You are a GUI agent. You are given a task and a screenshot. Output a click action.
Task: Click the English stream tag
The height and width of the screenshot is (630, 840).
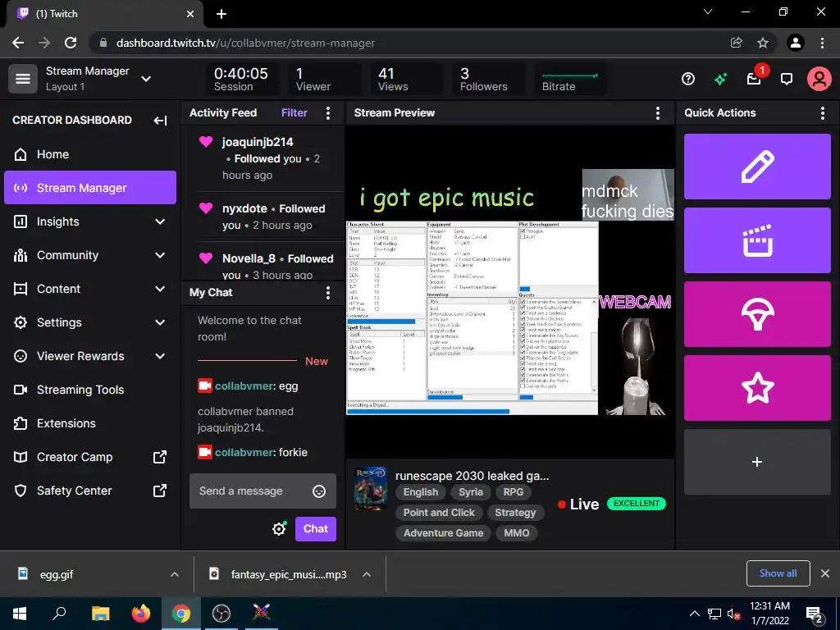421,492
